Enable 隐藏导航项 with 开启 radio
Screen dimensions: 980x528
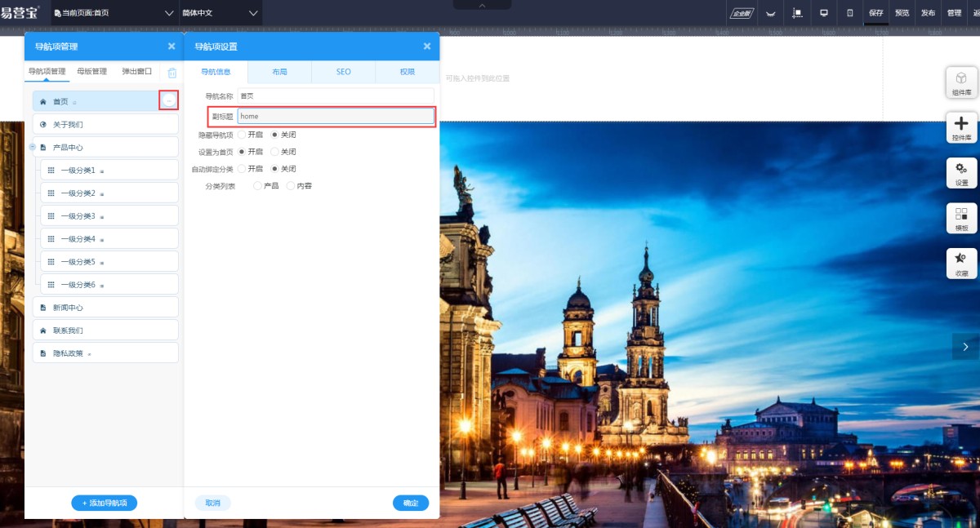242,135
